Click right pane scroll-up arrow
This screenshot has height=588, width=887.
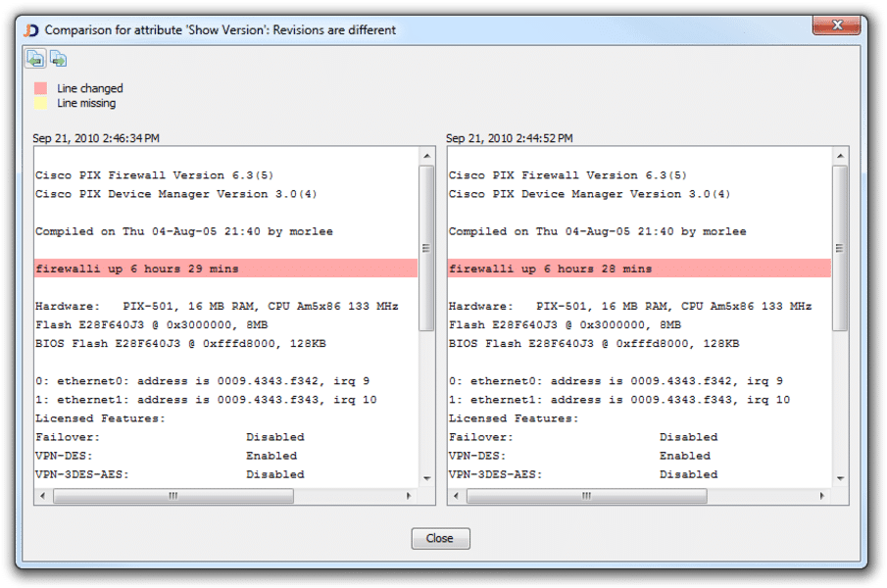840,156
